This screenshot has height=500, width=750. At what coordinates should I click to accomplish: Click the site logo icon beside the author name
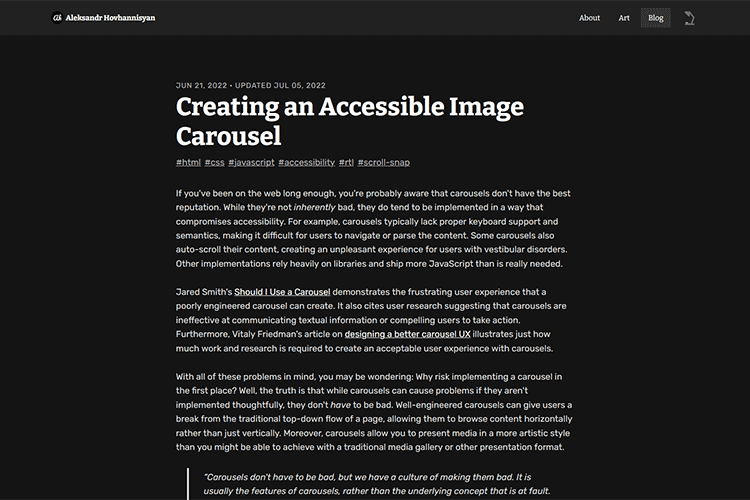pyautogui.click(x=57, y=18)
